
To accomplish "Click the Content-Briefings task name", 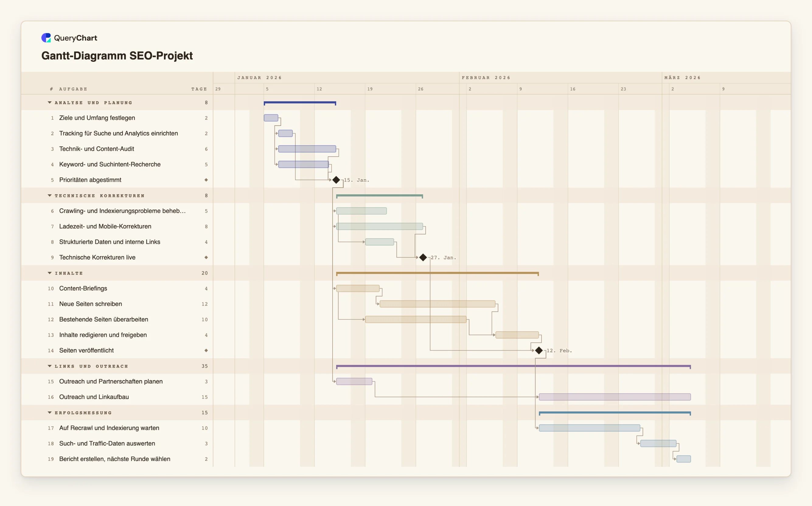I will coord(83,289).
